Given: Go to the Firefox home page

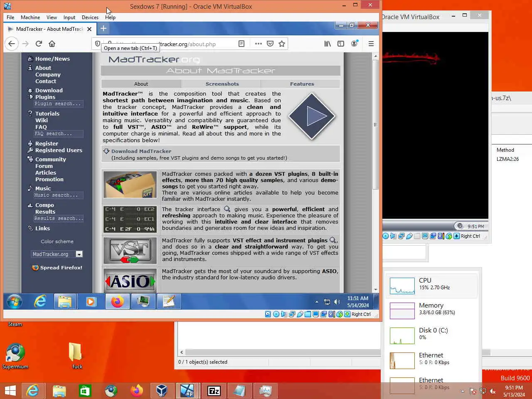Looking at the screenshot, I should pyautogui.click(x=52, y=44).
